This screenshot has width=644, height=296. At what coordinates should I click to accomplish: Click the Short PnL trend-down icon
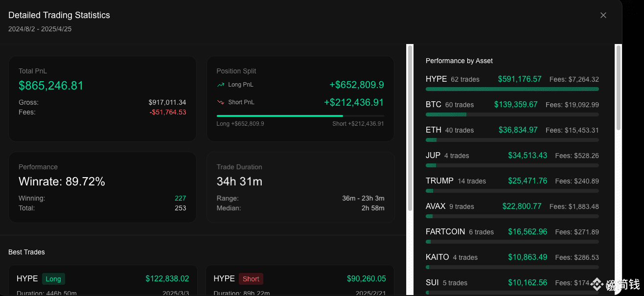tap(221, 102)
